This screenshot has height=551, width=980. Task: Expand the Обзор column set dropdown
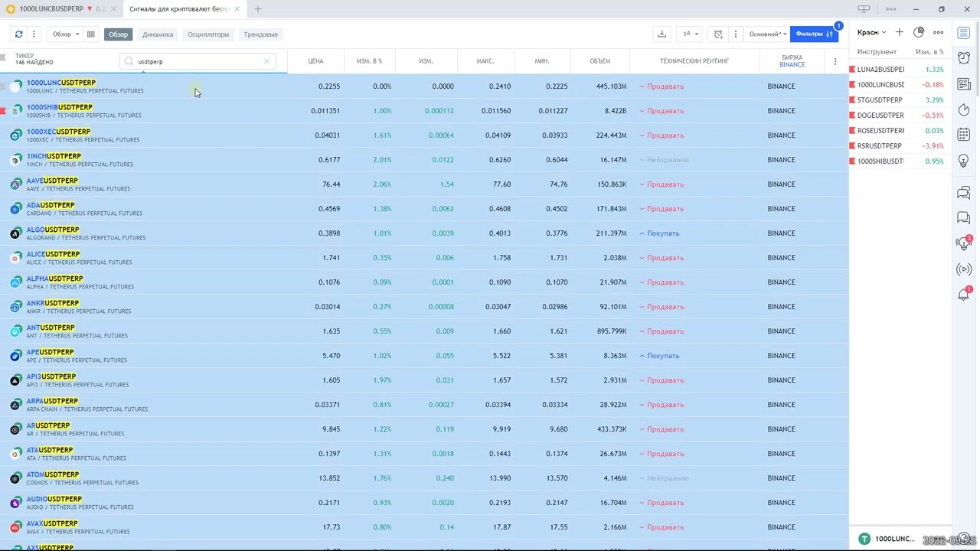(x=66, y=34)
